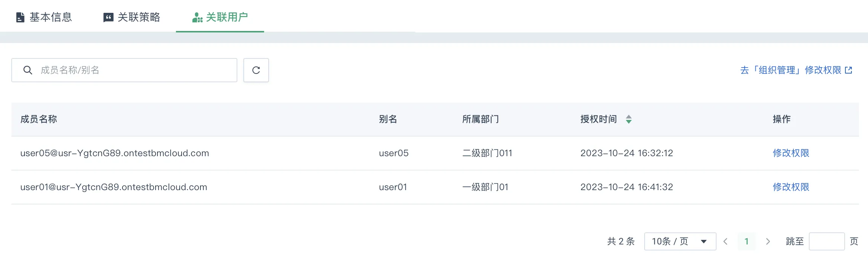Screen dimensions: 868x255
Task: Click the 基本信息 document icon
Action: 20,17
